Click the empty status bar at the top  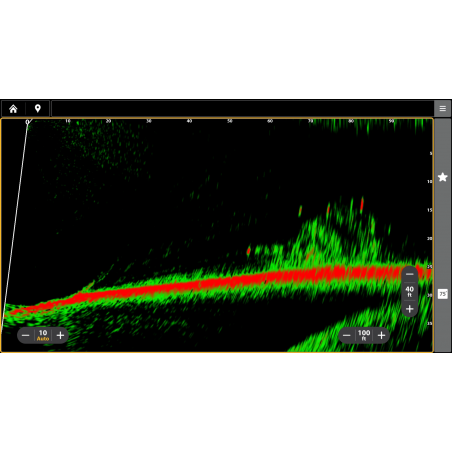pyautogui.click(x=242, y=109)
